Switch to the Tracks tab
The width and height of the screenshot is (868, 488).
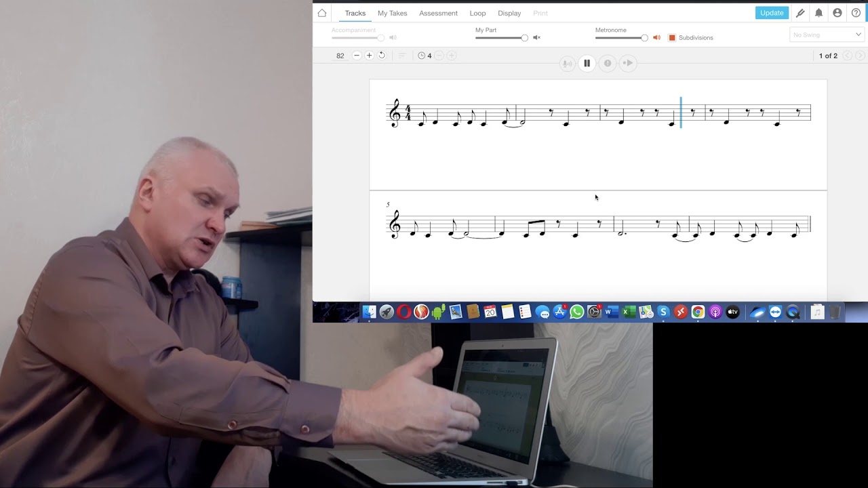(x=355, y=13)
